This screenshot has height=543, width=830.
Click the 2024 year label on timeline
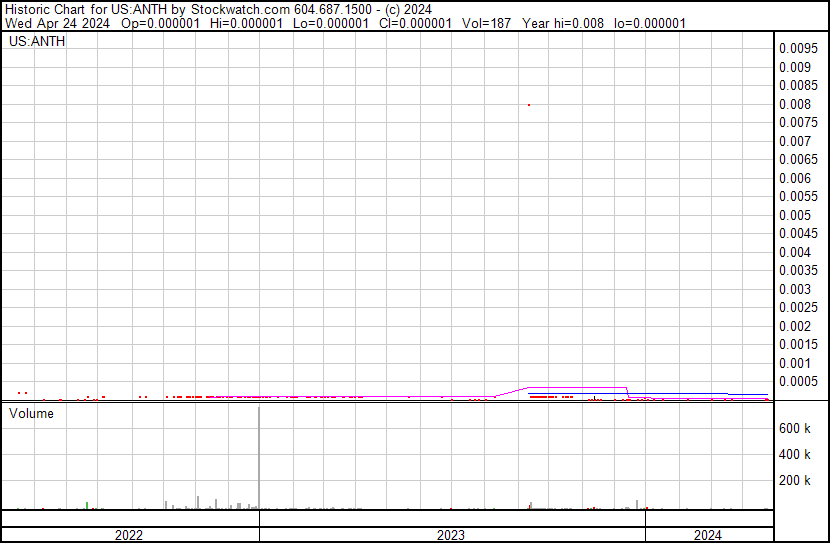[x=709, y=535]
